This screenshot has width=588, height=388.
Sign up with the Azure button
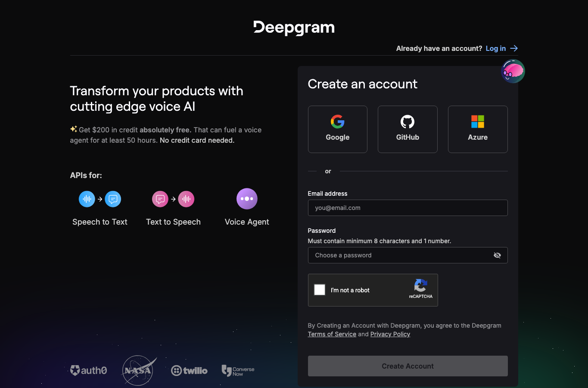pos(478,129)
